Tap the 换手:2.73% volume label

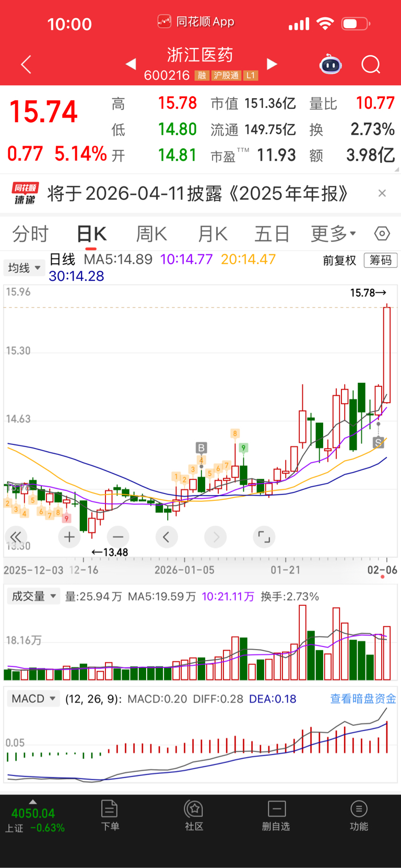coord(290,596)
